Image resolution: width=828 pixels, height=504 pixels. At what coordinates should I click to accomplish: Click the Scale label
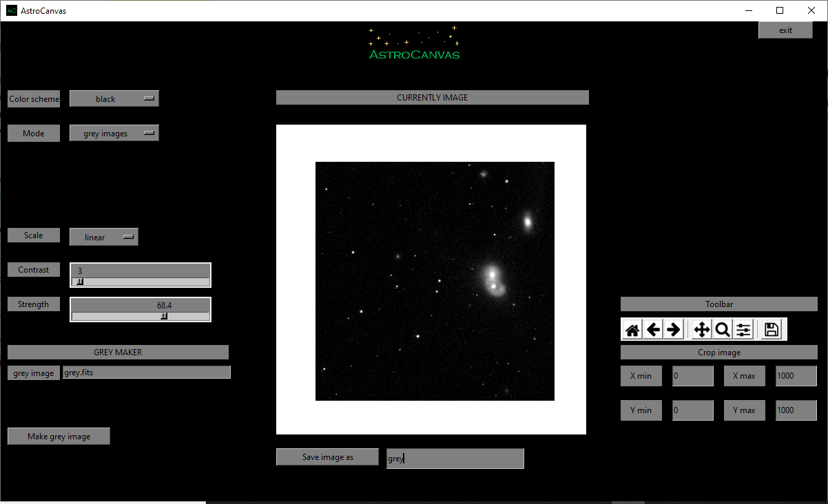click(34, 235)
